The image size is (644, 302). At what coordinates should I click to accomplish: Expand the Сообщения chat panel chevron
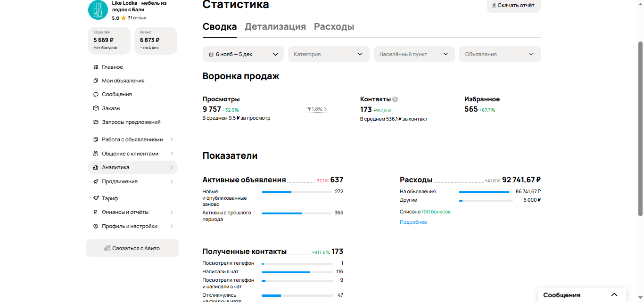pos(614,295)
